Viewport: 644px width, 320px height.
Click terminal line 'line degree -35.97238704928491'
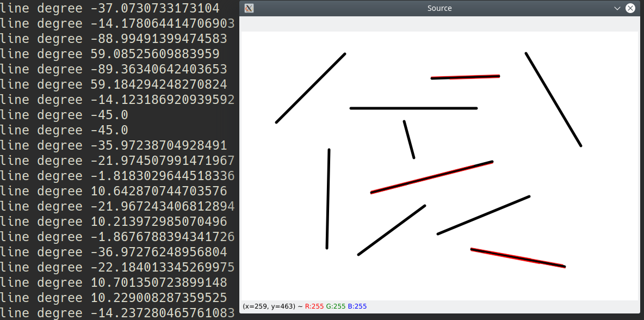(x=113, y=145)
